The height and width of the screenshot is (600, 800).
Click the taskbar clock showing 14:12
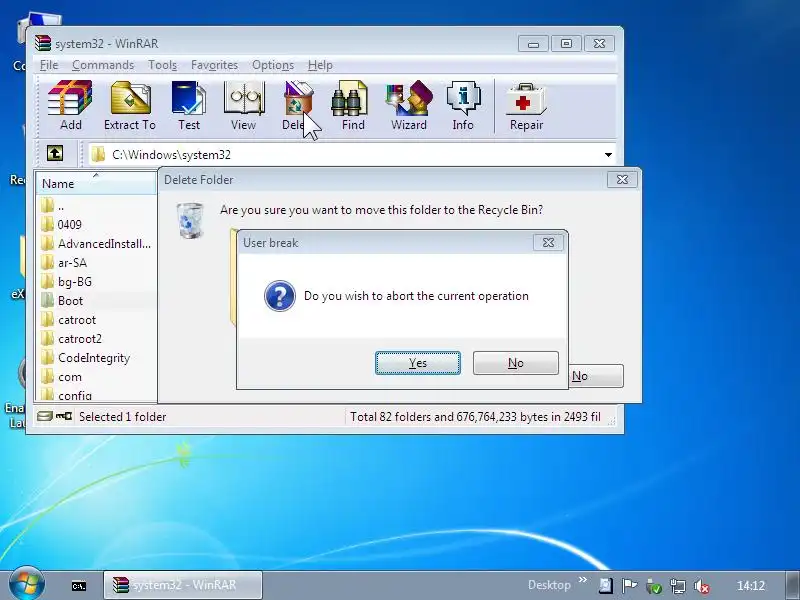point(751,586)
